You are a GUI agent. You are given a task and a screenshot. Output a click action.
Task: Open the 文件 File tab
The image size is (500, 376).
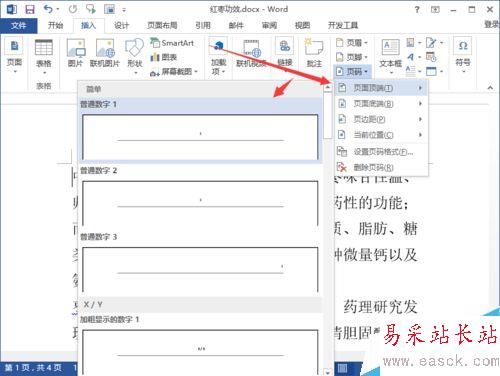pyautogui.click(x=18, y=25)
